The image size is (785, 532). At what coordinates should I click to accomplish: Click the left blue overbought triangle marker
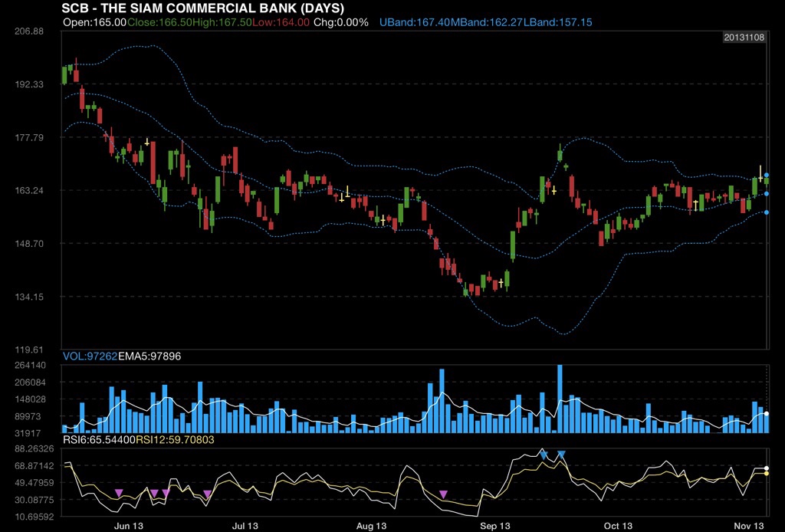544,455
